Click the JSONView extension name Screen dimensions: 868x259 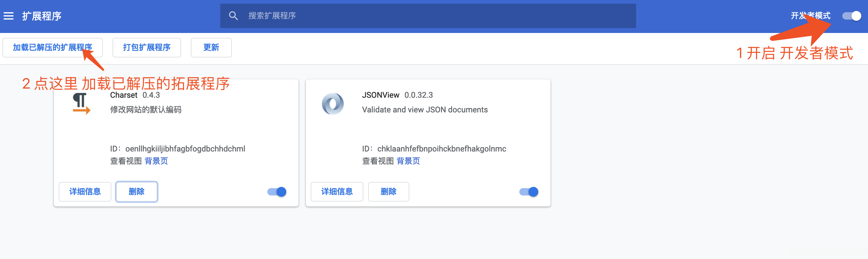coord(381,95)
